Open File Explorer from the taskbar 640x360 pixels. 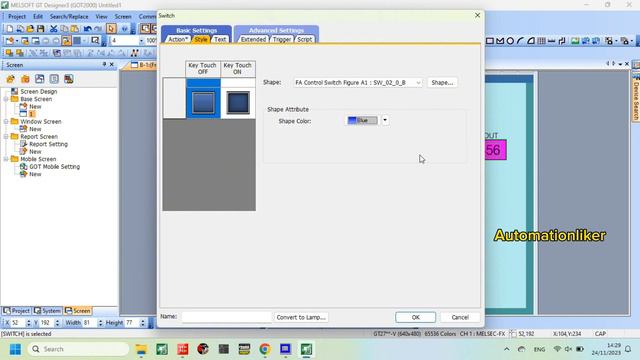141,349
